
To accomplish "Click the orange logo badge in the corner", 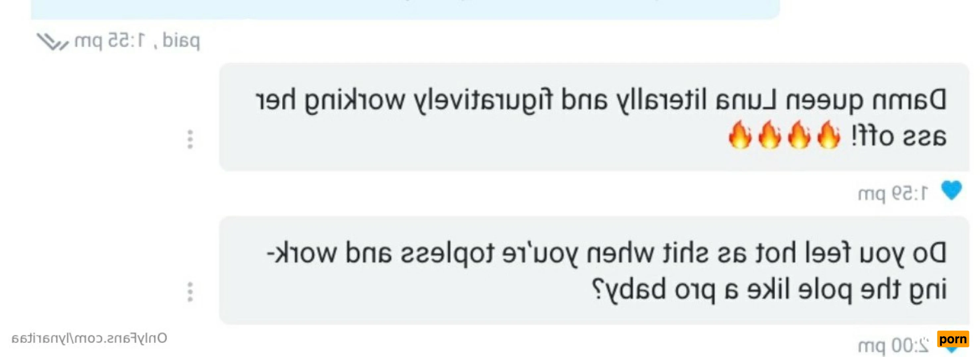I will (953, 339).
